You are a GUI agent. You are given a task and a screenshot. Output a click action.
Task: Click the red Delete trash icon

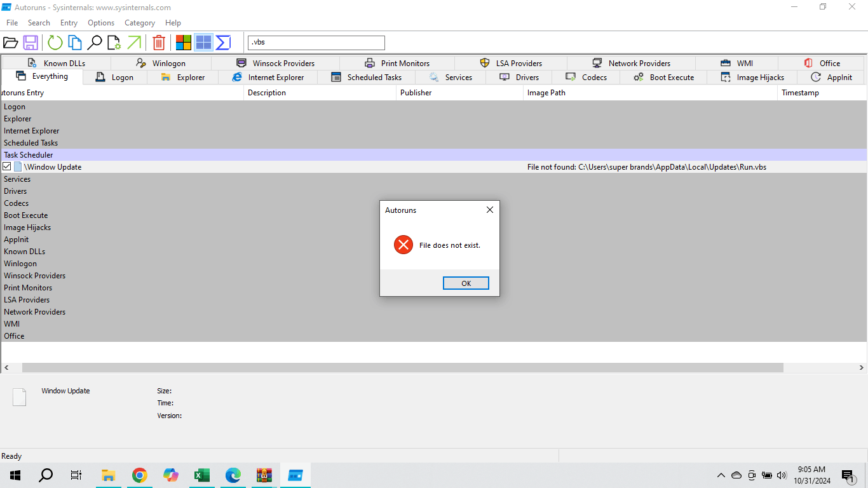tap(159, 43)
